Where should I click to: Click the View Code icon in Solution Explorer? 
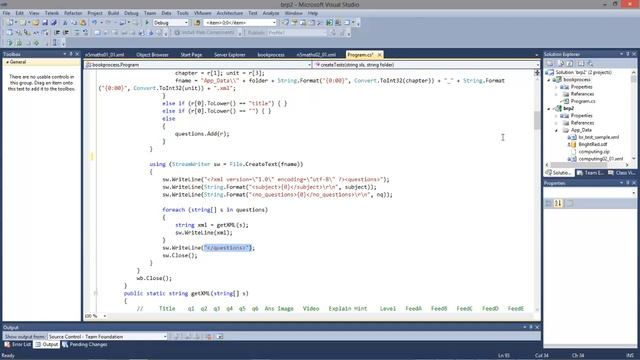pos(580,64)
